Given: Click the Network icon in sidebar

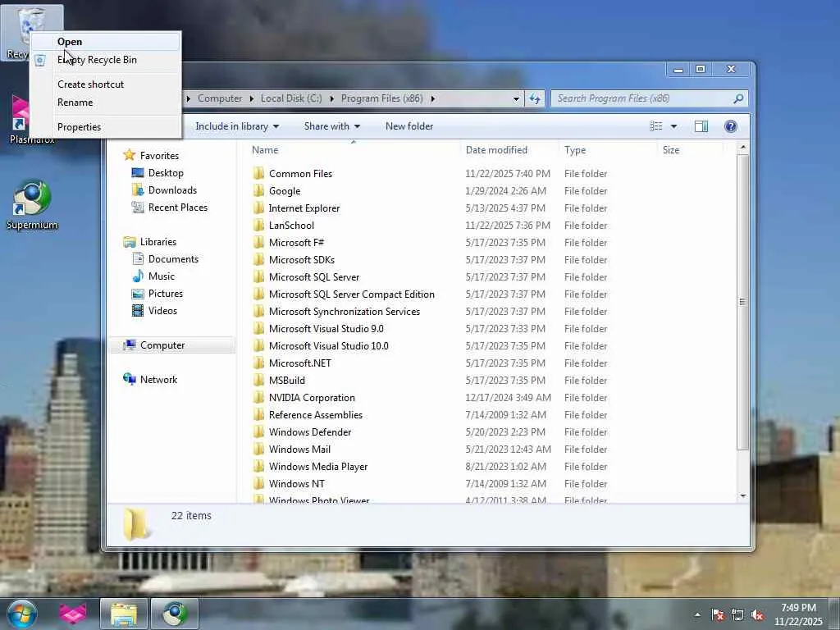Looking at the screenshot, I should [x=129, y=379].
